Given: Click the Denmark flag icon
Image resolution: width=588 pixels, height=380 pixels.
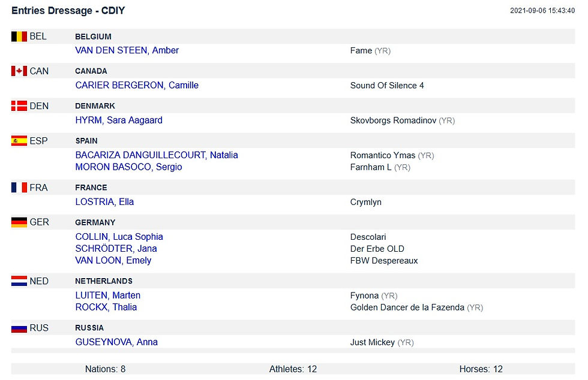Looking at the screenshot, I should [x=19, y=106].
